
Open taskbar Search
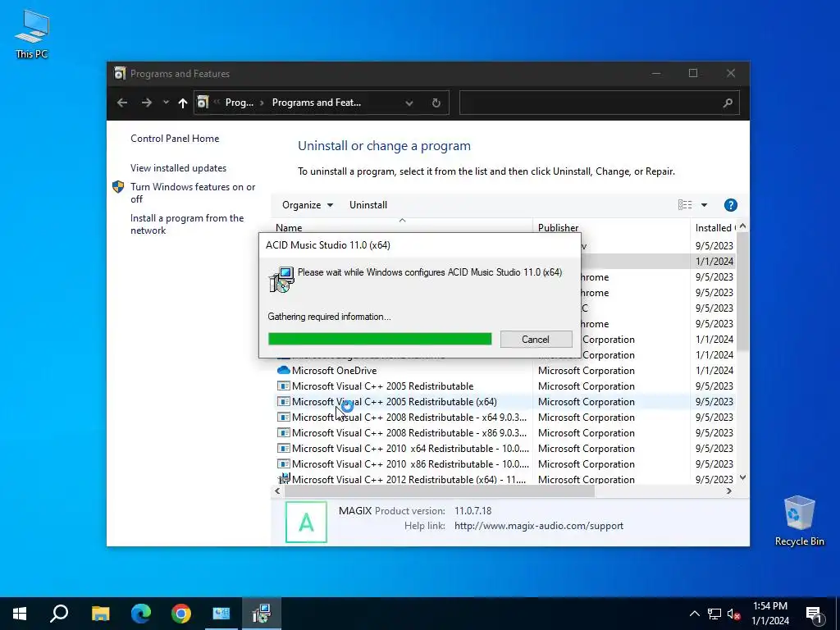pos(59,614)
